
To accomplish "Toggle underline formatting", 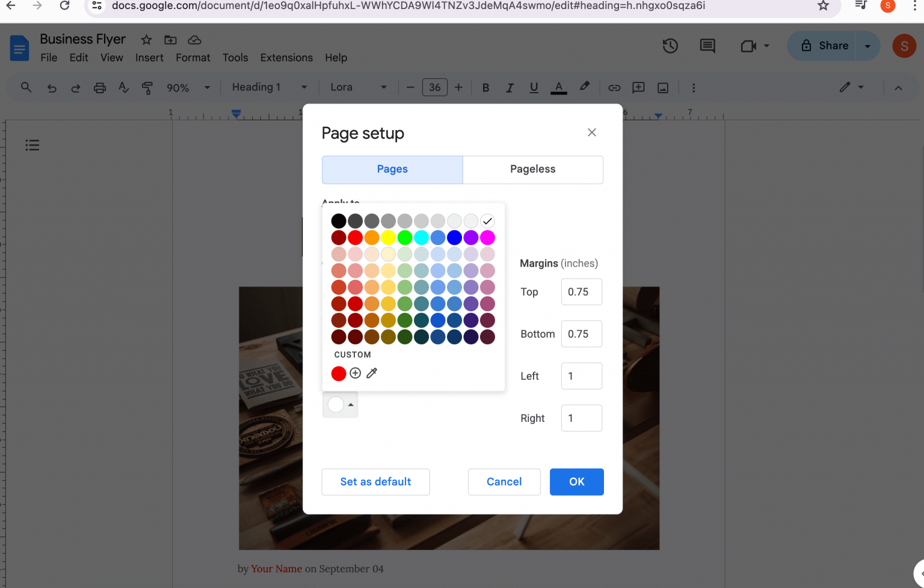I will (534, 88).
